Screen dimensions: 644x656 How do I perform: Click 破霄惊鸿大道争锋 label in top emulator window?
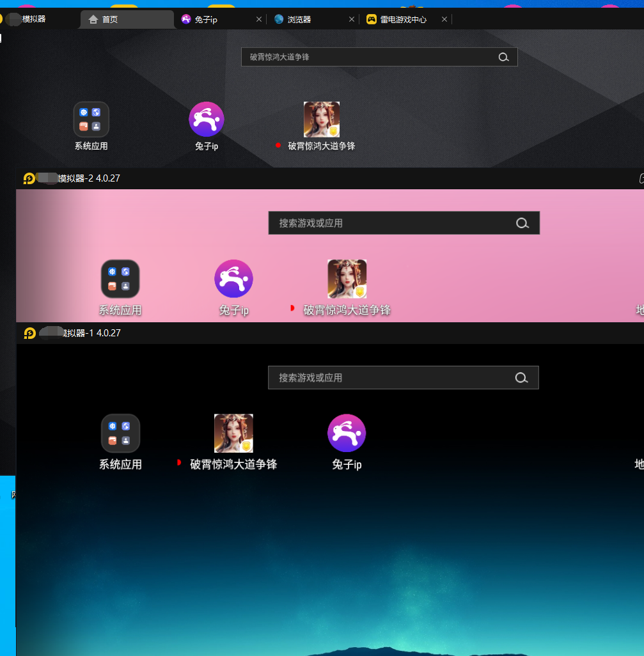point(322,146)
